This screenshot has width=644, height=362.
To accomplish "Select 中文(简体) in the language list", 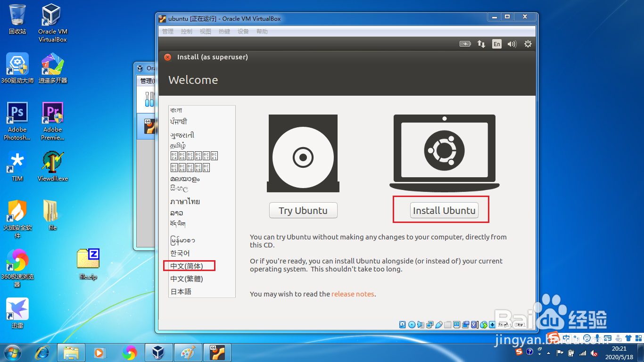I will (x=187, y=266).
